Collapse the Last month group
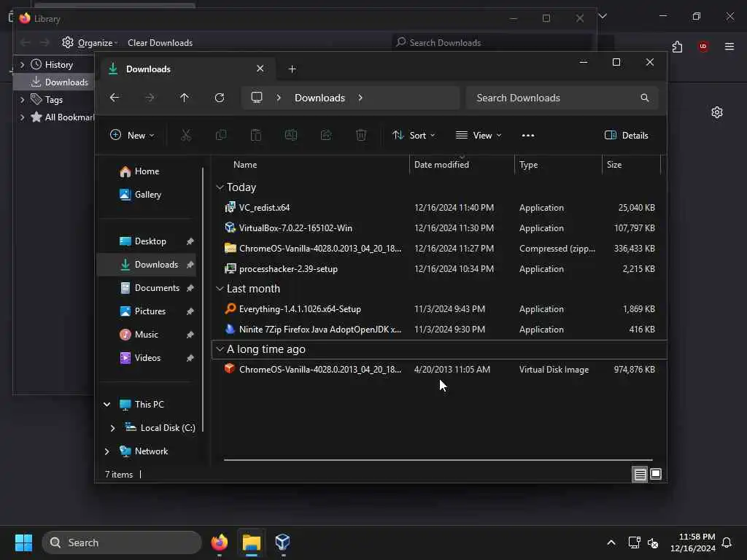The height and width of the screenshot is (560, 747). [220, 289]
